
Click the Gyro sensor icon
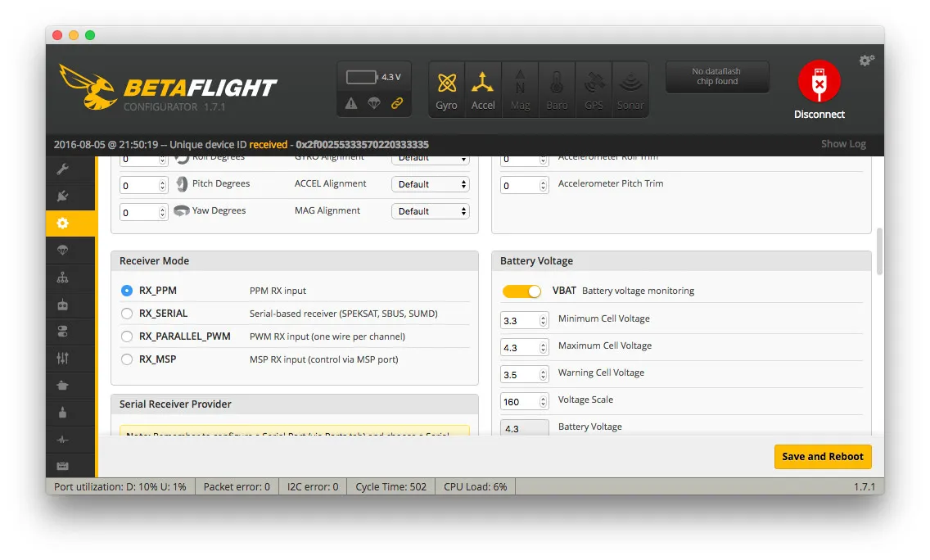[x=446, y=89]
